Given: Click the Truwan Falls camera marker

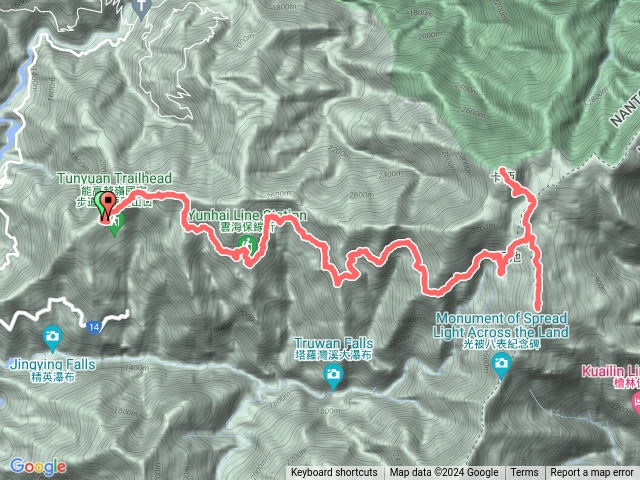Looking at the screenshot, I should pos(333,376).
